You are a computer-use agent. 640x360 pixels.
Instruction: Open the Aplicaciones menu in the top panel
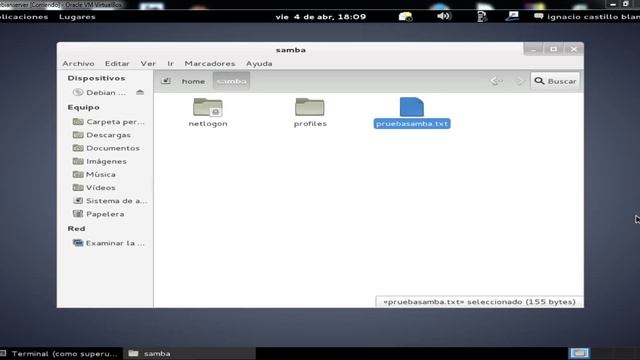[24, 17]
